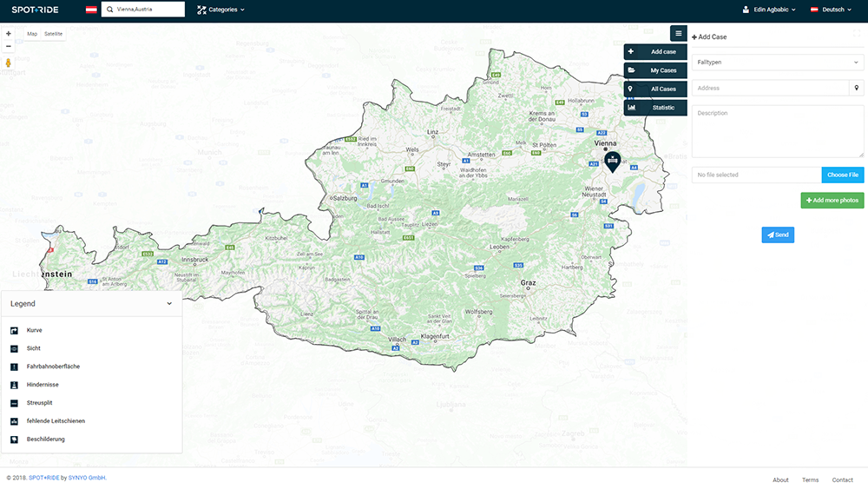Image resolution: width=868 pixels, height=489 pixels.
Task: Open the Deutsch language dropdown
Action: coord(832,10)
